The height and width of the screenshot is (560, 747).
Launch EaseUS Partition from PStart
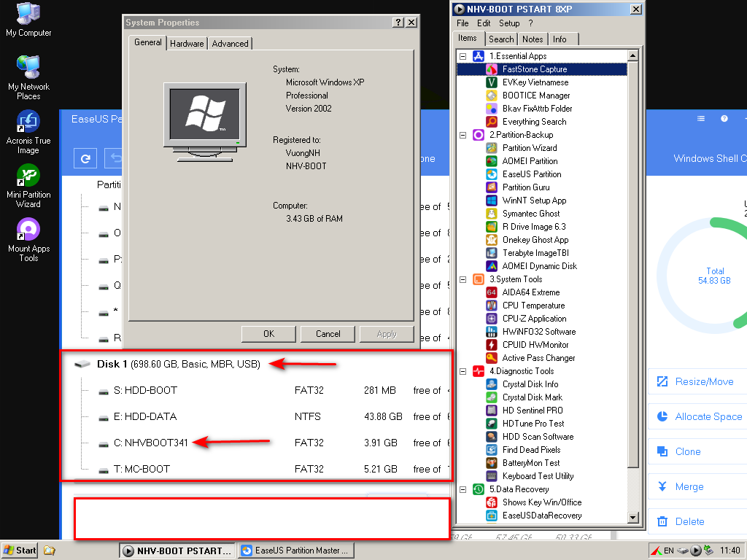[x=532, y=174]
